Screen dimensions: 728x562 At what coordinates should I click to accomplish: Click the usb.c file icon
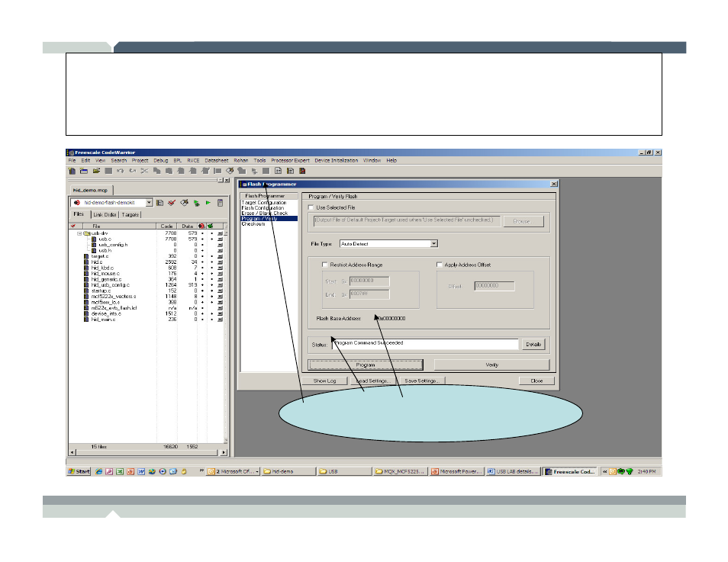coord(94,239)
